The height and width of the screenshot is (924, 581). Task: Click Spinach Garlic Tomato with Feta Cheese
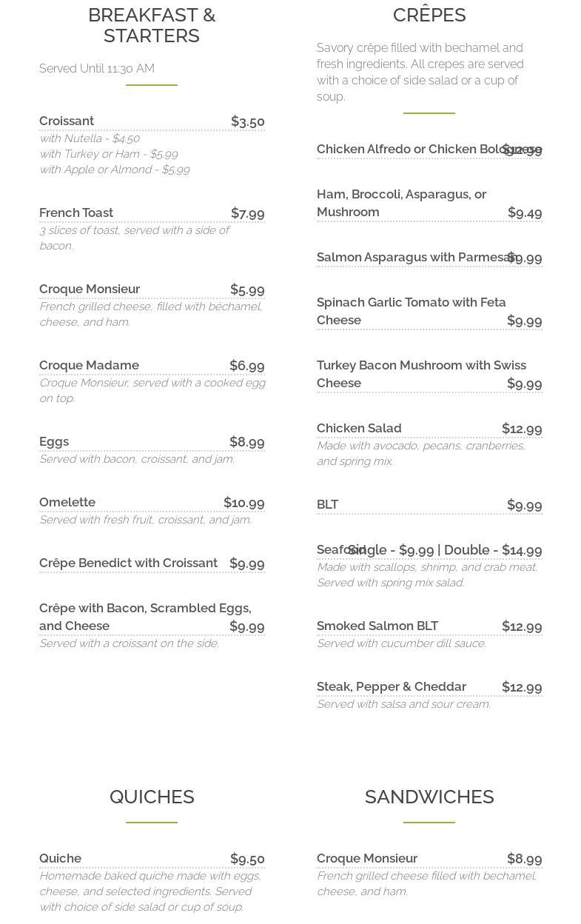pyautogui.click(x=411, y=311)
